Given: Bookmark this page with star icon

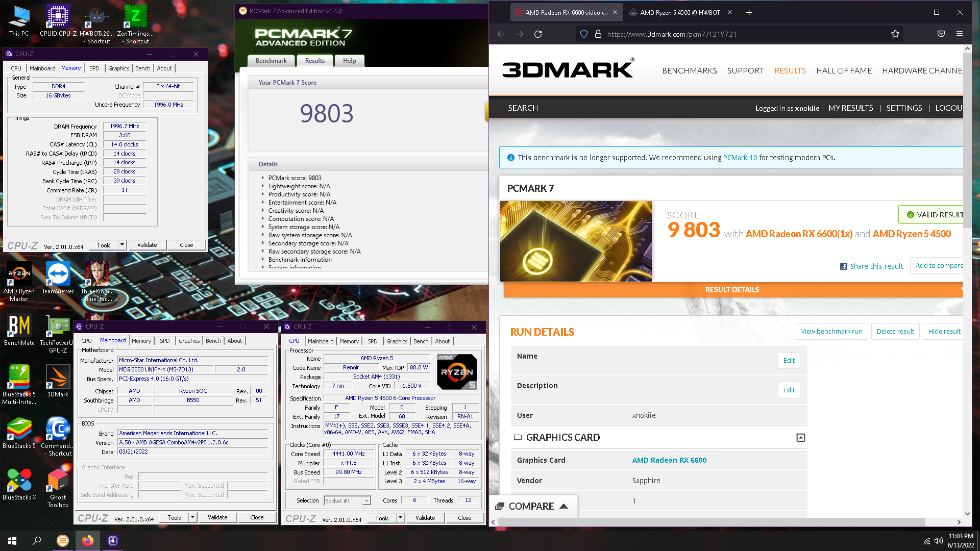Looking at the screenshot, I should (895, 34).
